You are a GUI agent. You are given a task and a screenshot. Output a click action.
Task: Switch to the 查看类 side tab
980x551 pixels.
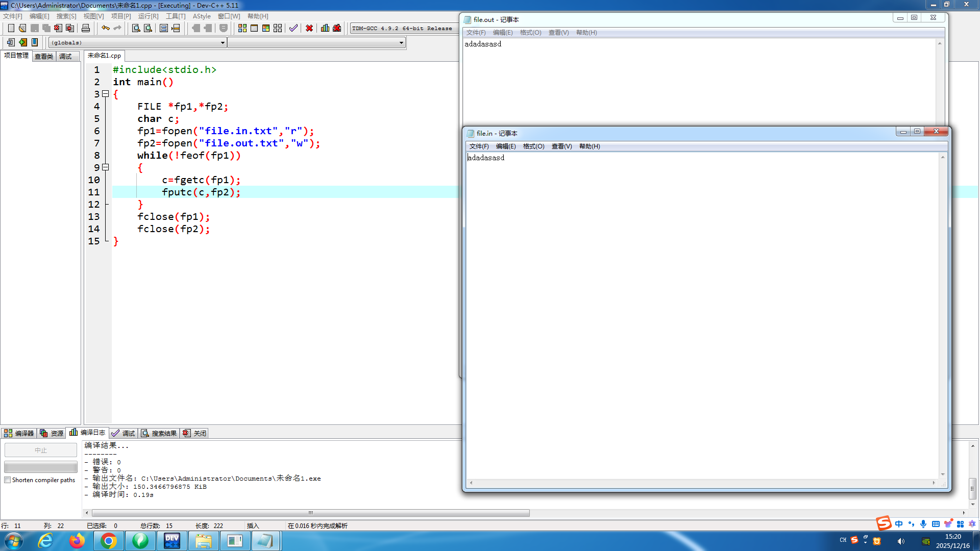click(x=44, y=56)
